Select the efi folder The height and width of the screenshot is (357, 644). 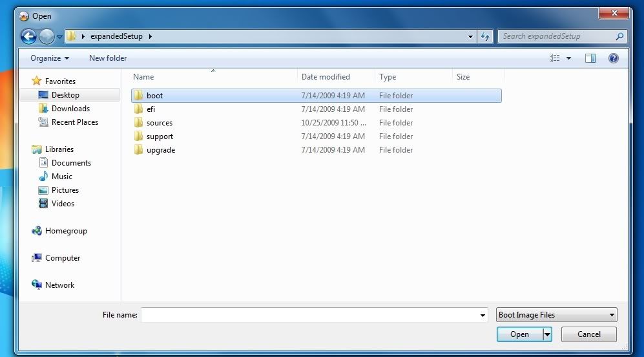tap(317, 109)
